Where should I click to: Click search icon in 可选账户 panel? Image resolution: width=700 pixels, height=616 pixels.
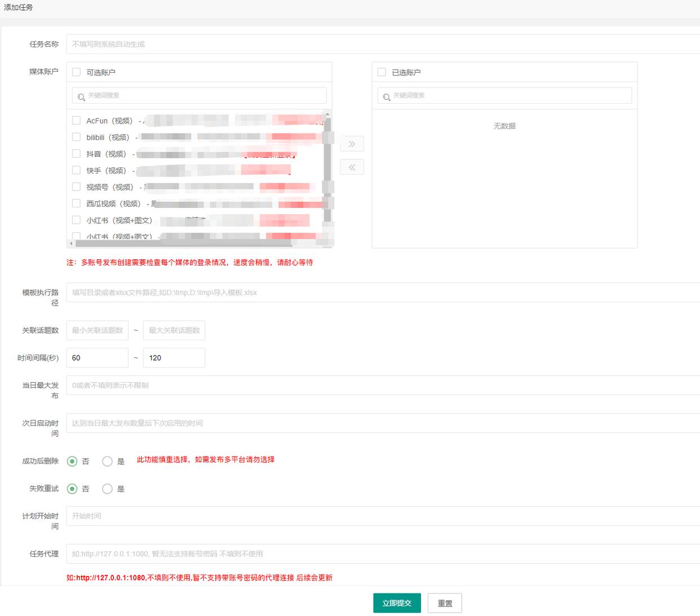(x=81, y=97)
